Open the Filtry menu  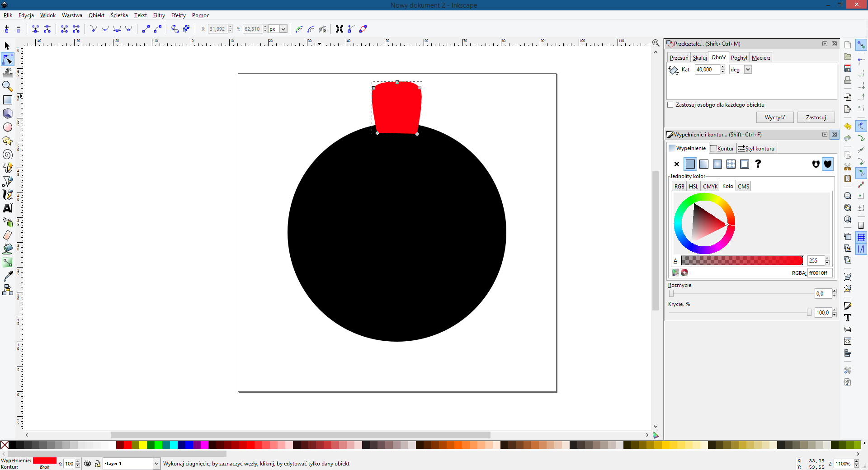tap(159, 15)
